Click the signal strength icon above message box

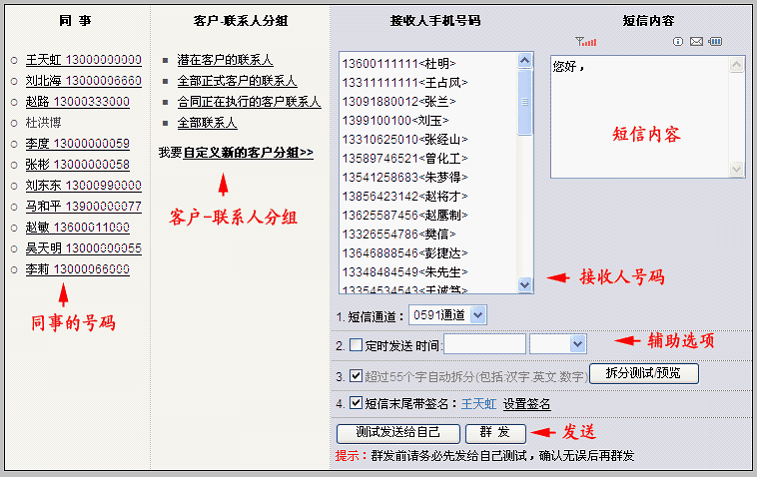[x=586, y=41]
